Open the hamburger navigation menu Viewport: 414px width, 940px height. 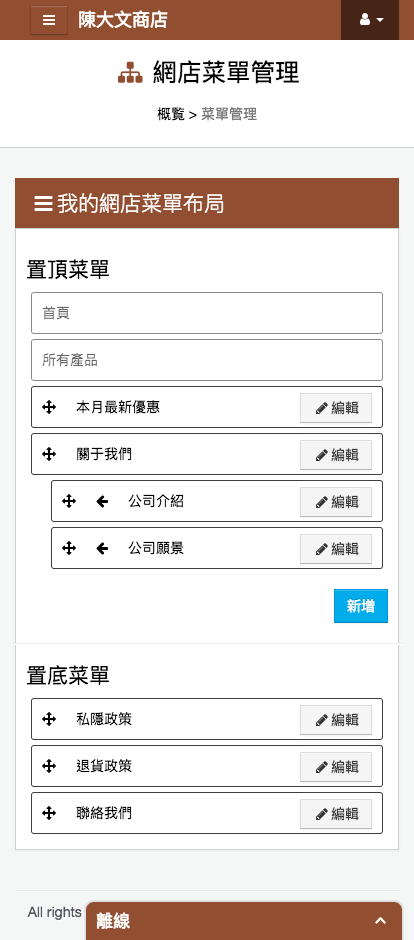pos(49,20)
